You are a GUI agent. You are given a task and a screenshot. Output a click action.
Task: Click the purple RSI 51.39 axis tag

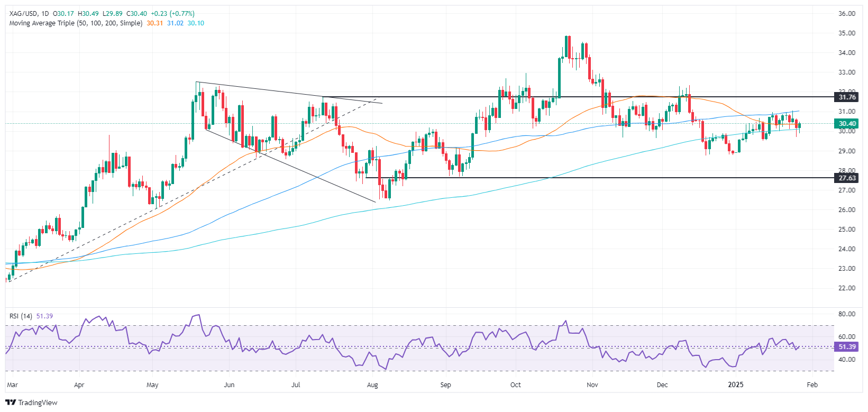[847, 347]
